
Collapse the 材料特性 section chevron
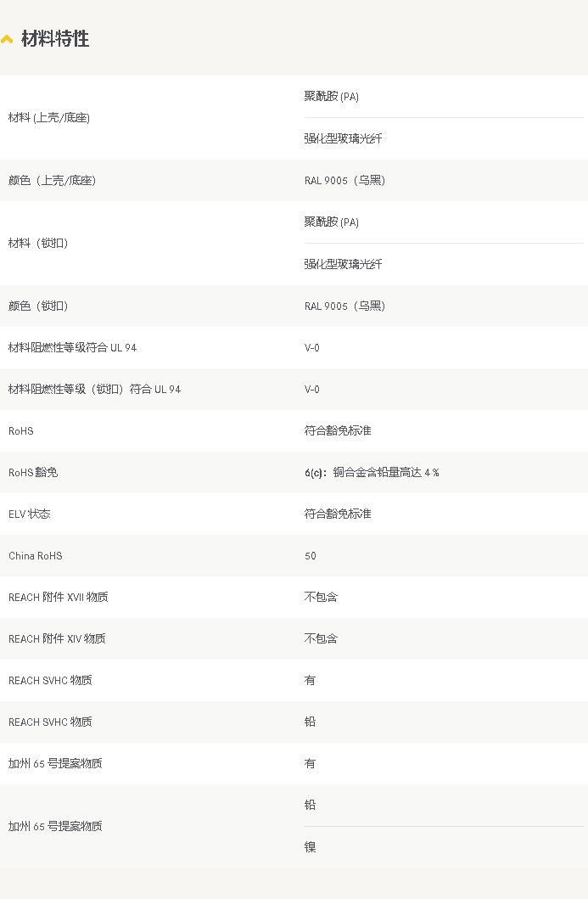(7, 40)
